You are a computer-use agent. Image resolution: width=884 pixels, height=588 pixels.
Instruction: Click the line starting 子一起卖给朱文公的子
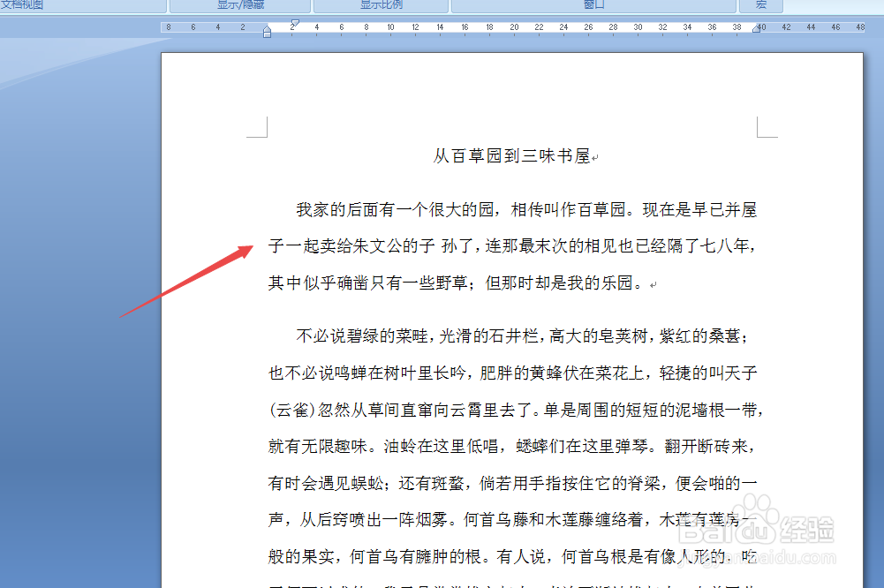coord(512,245)
